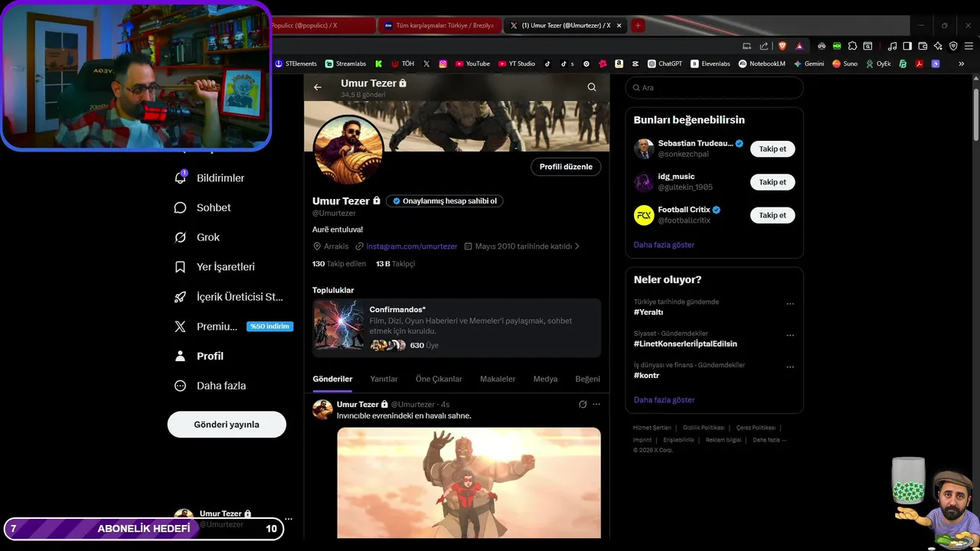Open YouTube bookmark in bookmarks bar
This screenshot has width=980, height=551.
pyautogui.click(x=472, y=64)
